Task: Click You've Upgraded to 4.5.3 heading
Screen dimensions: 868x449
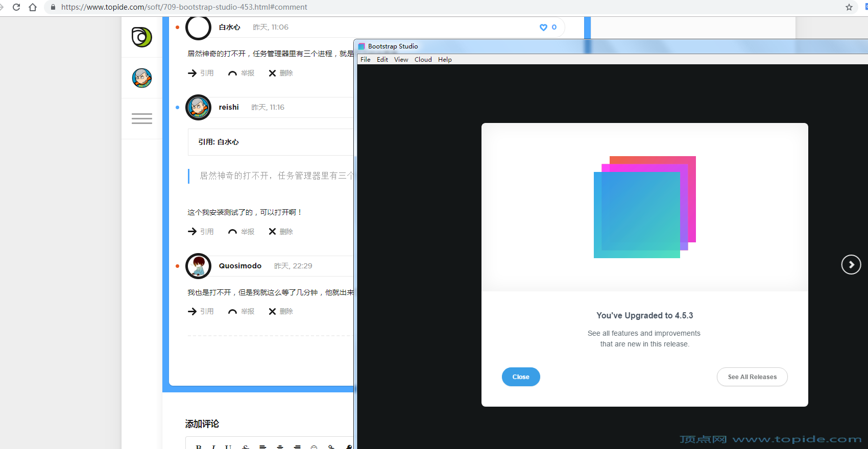Action: [645, 315]
